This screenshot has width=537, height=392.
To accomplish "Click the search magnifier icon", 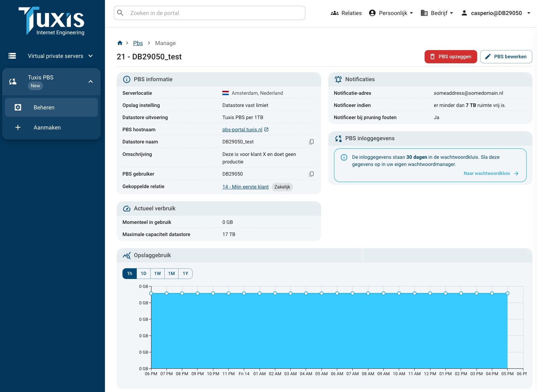I will coord(121,13).
